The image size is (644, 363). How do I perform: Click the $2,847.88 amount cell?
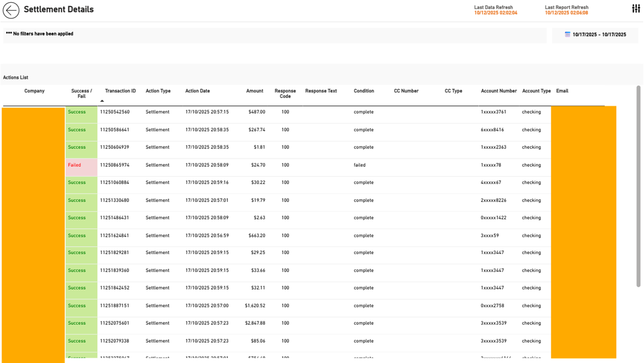point(255,323)
